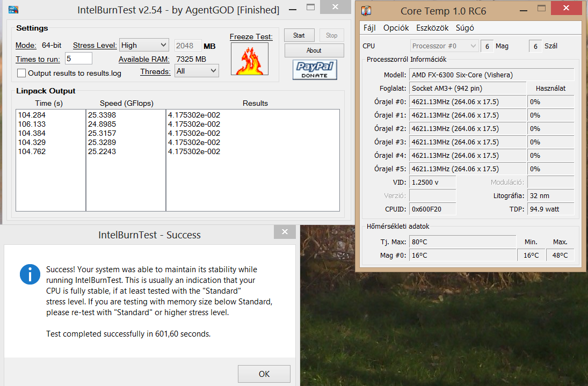
Task: Select the 106.133 time entry
Action: click(32, 124)
